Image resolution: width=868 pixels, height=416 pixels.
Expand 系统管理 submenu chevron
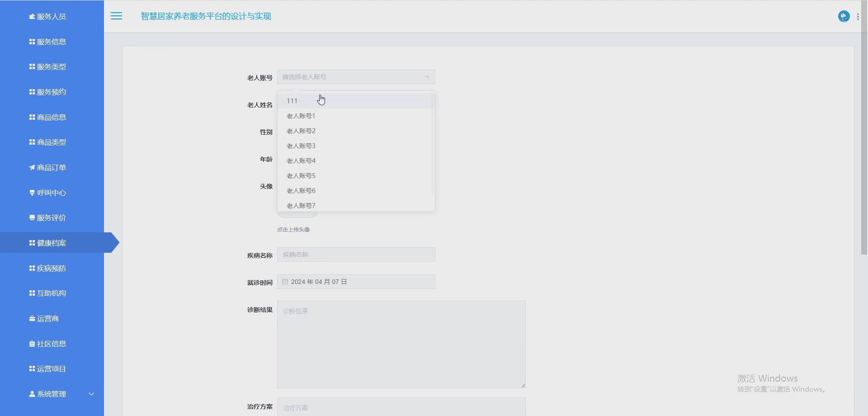pyautogui.click(x=91, y=394)
